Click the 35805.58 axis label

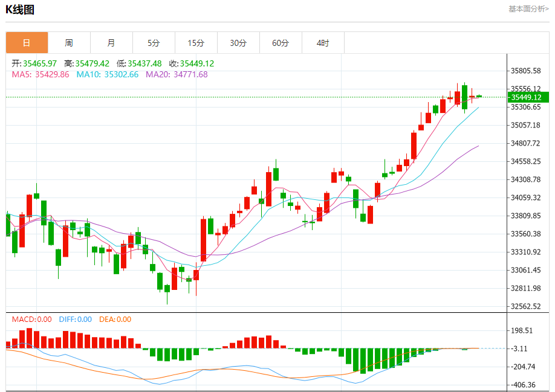click(525, 71)
